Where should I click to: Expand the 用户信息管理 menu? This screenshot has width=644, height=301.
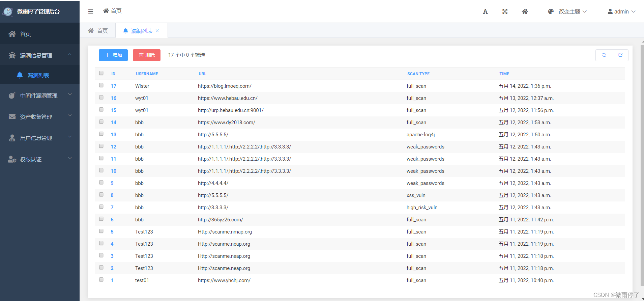click(70, 137)
